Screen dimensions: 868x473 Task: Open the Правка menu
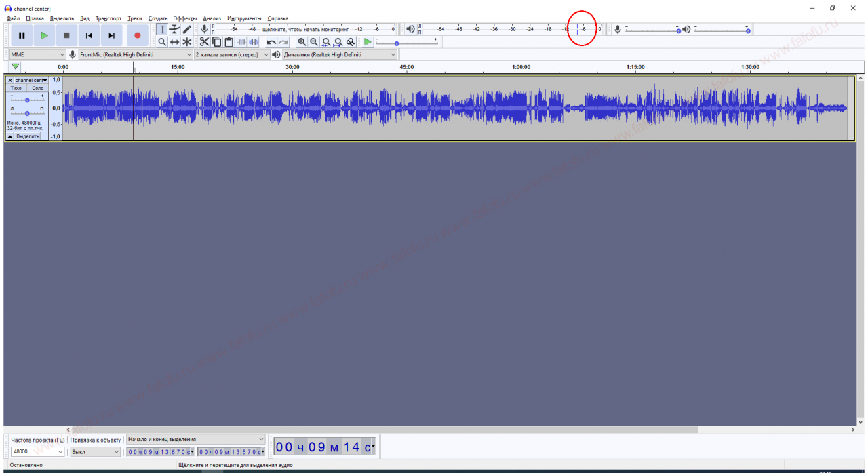(x=35, y=18)
